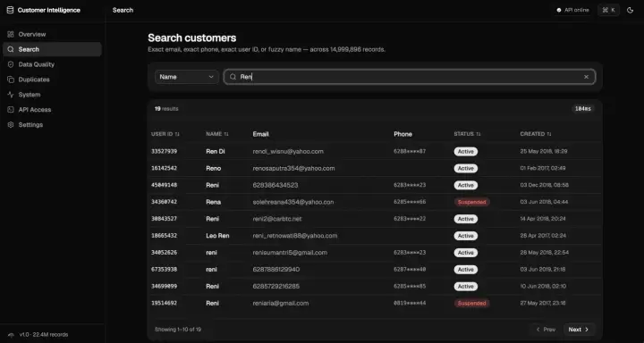Open the Duplicates page
The height and width of the screenshot is (343, 644).
52,79
